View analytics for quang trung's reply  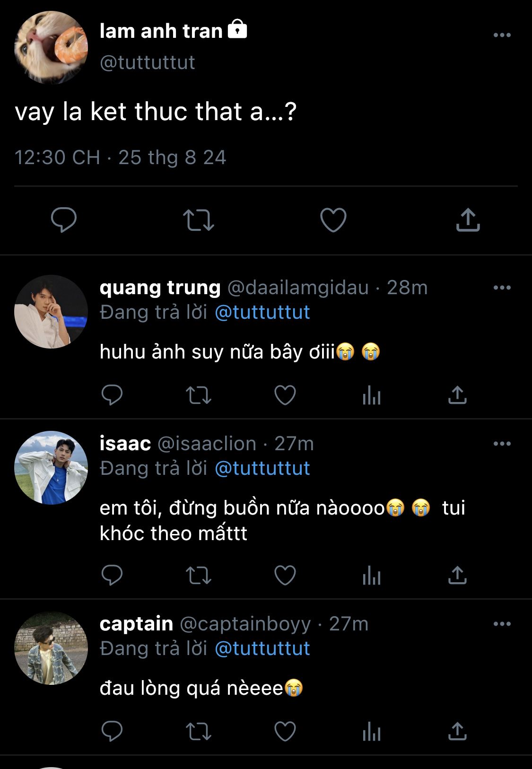click(372, 395)
